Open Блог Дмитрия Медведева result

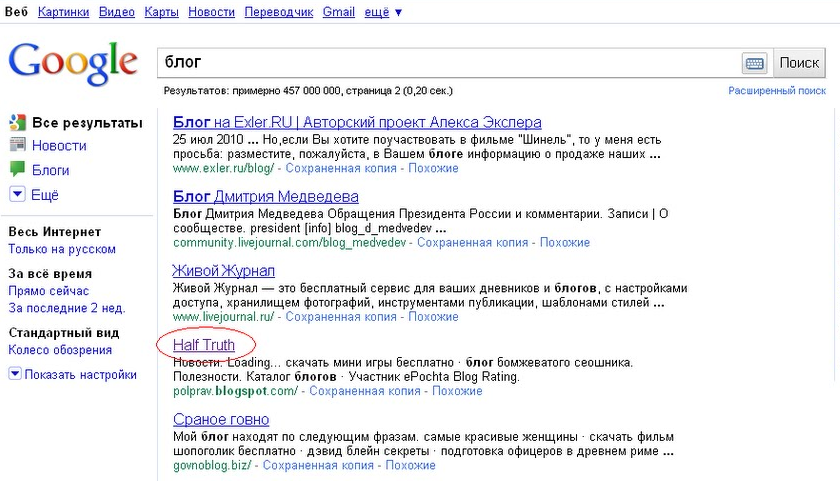point(266,197)
